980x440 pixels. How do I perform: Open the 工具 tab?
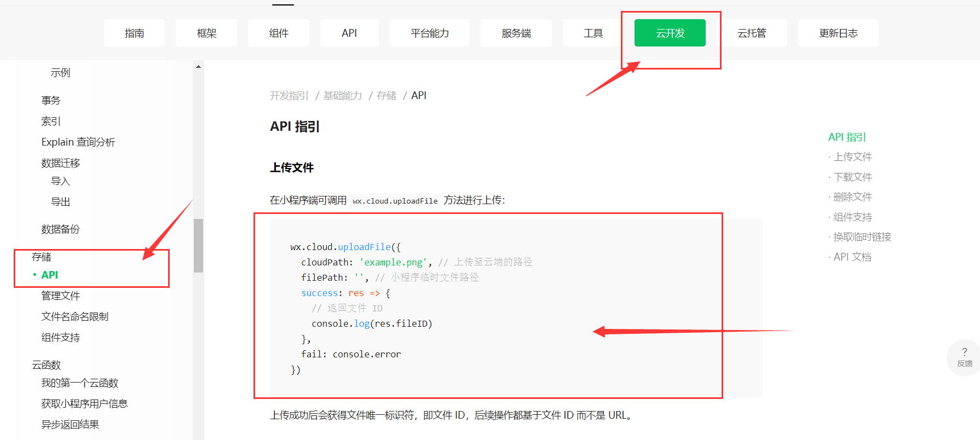(593, 33)
